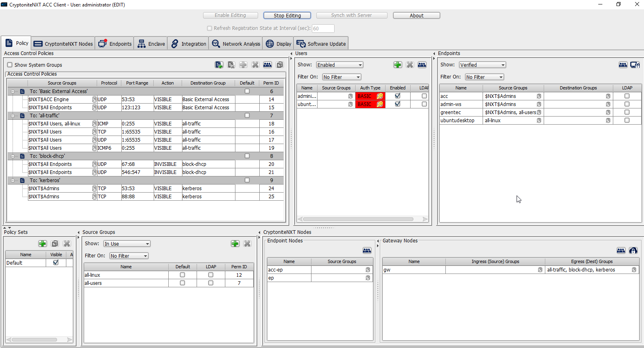Open Users Filter On dropdown
Image resolution: width=644 pixels, height=348 pixels.
pos(342,77)
